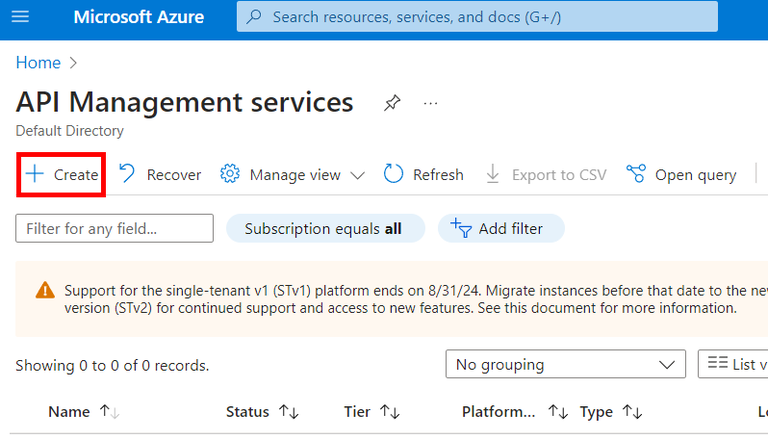Click the Manage view gear icon
This screenshot has height=439, width=768.
(x=230, y=174)
